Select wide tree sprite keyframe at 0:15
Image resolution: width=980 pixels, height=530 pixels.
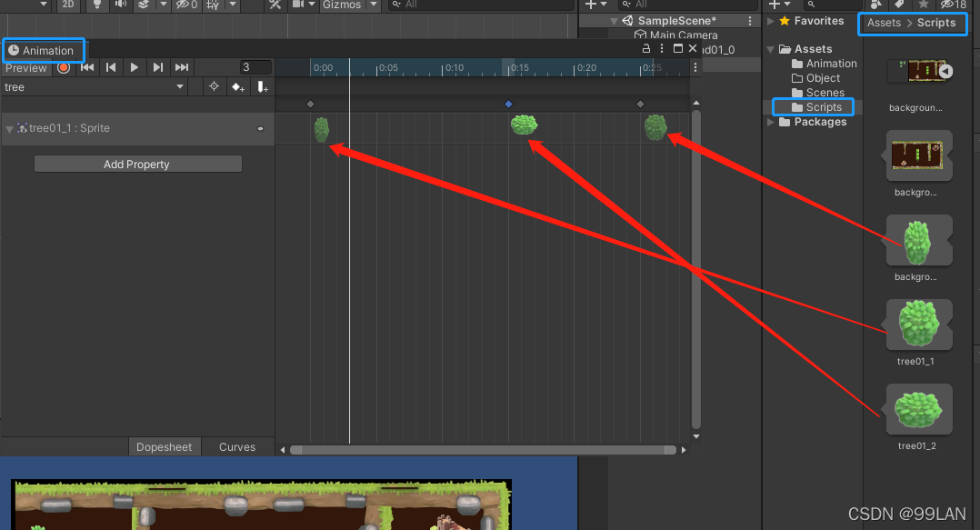point(524,125)
